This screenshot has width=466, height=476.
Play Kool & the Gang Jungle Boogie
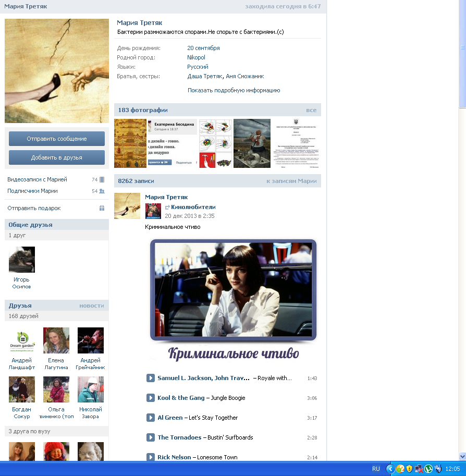[x=150, y=398]
